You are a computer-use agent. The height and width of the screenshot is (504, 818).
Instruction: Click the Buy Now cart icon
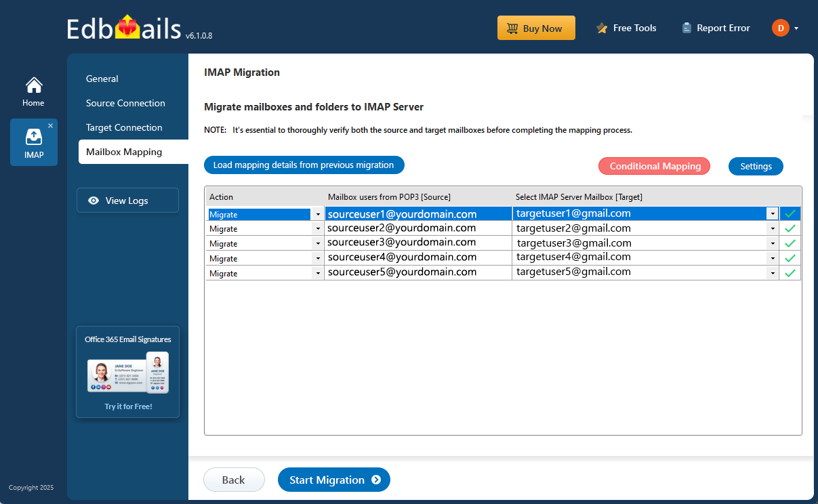tap(513, 28)
